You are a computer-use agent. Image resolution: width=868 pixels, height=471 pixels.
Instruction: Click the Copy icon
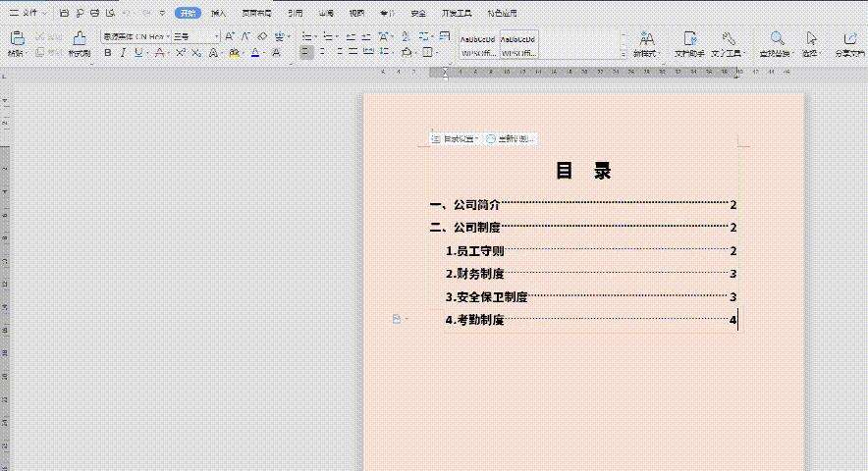click(40, 53)
